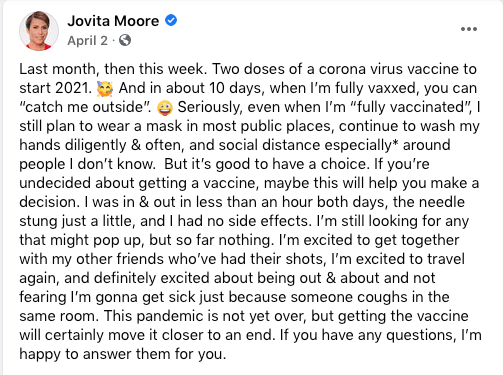This screenshot has width=503, height=375.
Task: Click the text "Two doses of a corona virus vaccine"
Action: tap(334, 69)
